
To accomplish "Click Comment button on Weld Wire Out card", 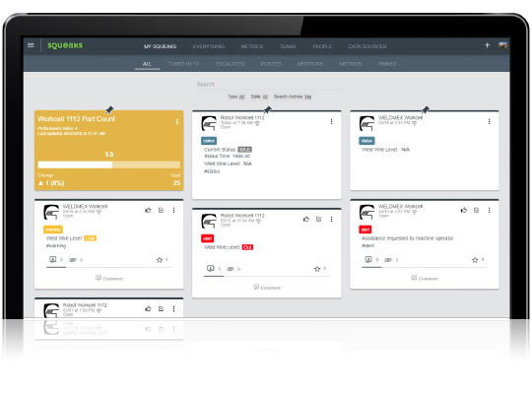I will 267,287.
